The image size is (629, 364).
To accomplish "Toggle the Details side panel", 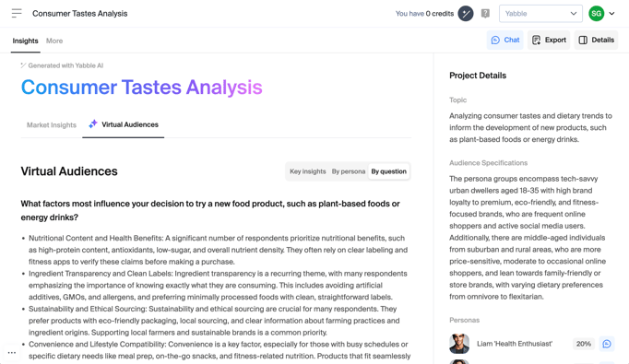I will (x=596, y=41).
